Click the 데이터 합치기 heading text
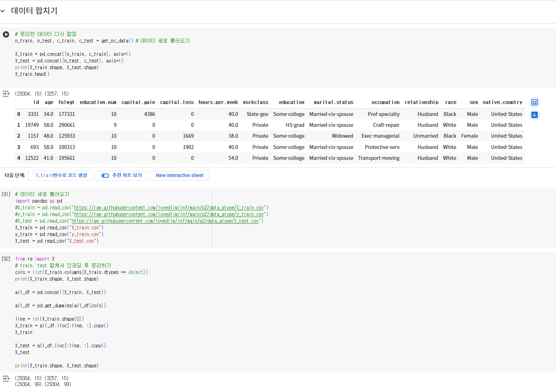This screenshot has height=392, width=556. coord(34,11)
